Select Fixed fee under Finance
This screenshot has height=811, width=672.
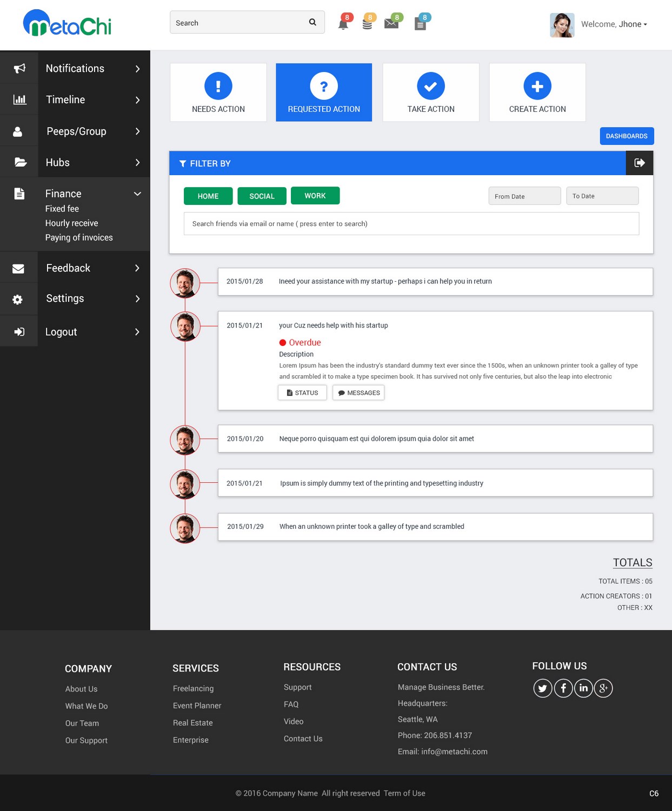pyautogui.click(x=62, y=209)
